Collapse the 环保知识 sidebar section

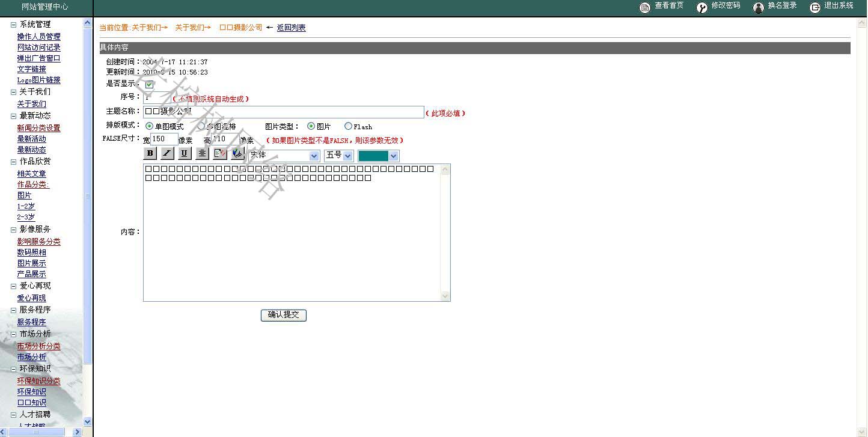(13, 369)
